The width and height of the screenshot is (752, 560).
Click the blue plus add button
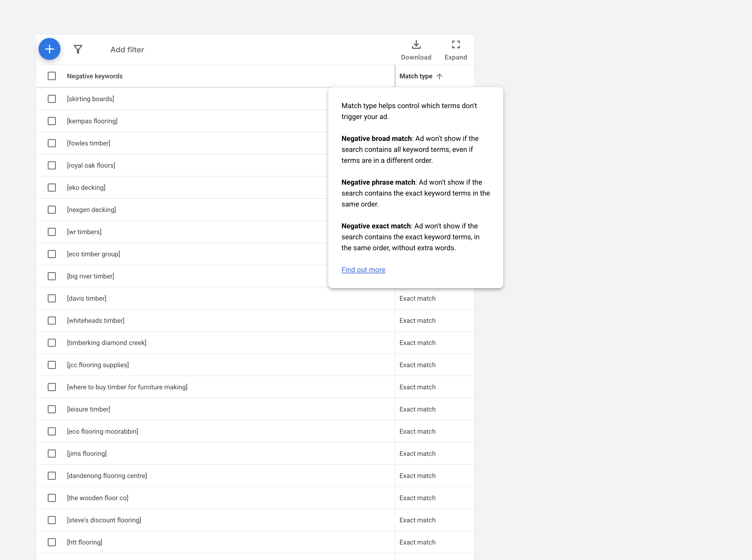(50, 49)
